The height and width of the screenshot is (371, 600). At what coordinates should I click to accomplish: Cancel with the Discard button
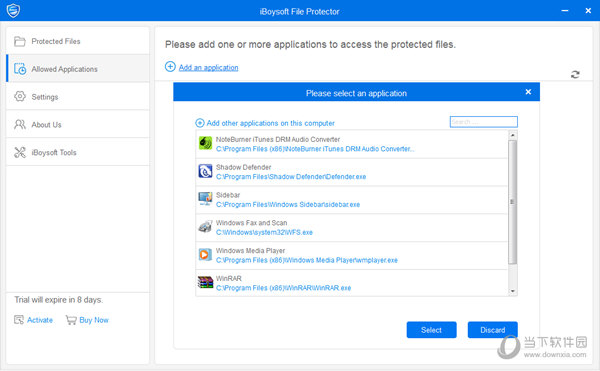[492, 330]
